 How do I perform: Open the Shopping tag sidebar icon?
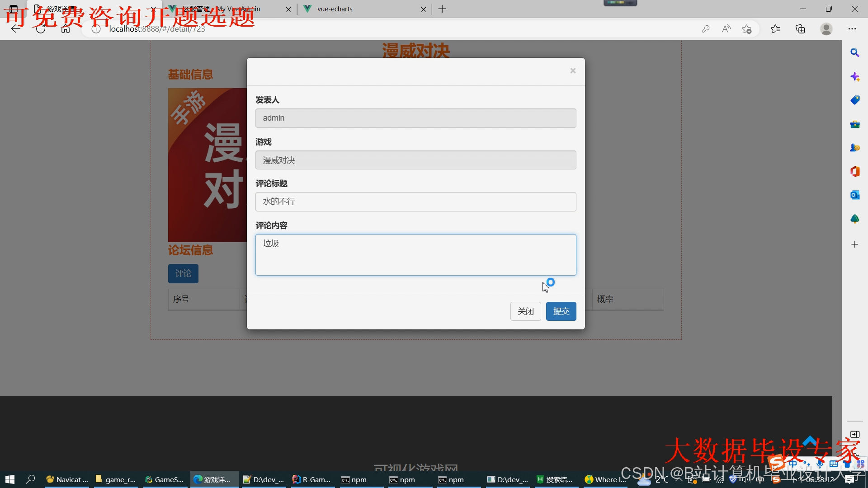tap(854, 100)
